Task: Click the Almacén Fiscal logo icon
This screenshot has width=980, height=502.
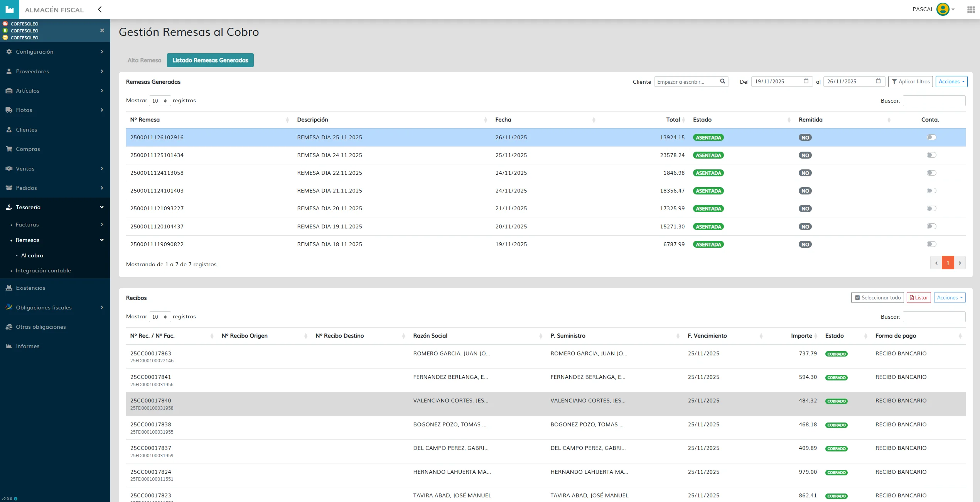Action: pyautogui.click(x=10, y=9)
